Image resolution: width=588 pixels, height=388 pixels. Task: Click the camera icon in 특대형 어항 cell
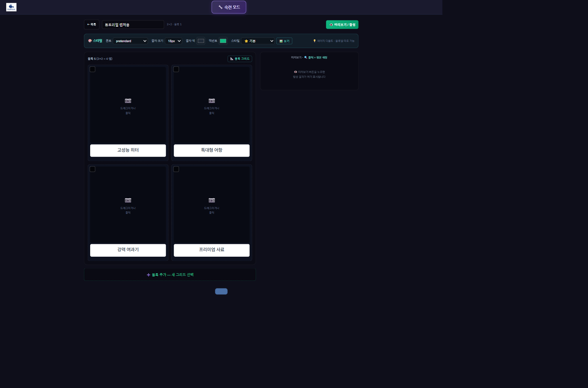point(212,101)
